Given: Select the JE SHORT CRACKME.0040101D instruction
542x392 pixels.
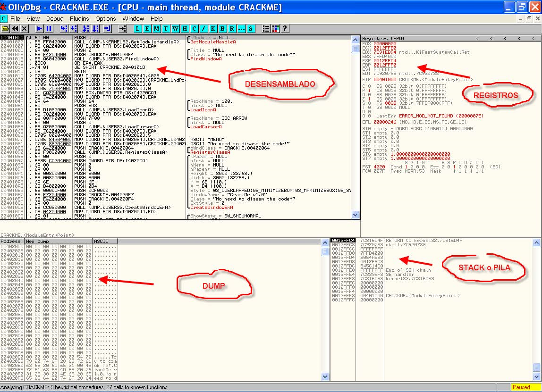Looking at the screenshot, I should pos(110,67).
